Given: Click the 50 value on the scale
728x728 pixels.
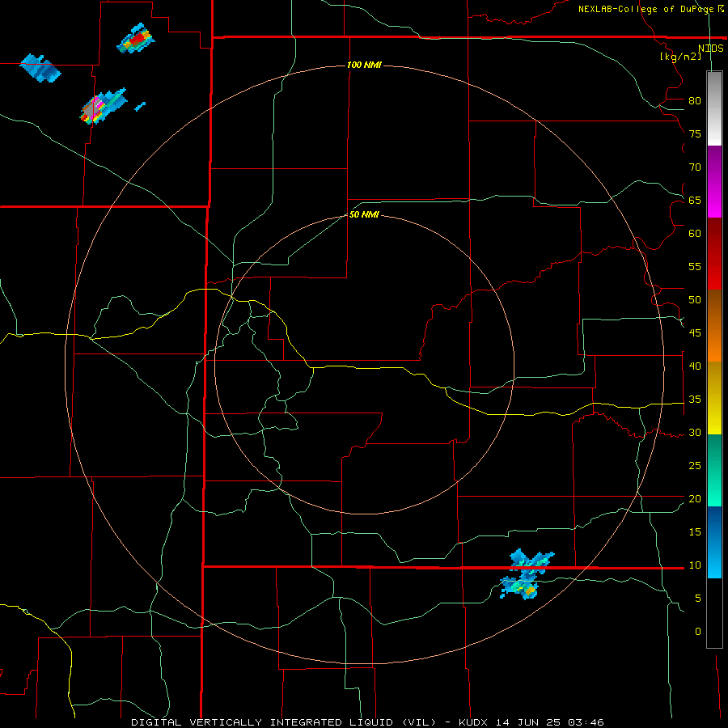Looking at the screenshot, I should (695, 300).
